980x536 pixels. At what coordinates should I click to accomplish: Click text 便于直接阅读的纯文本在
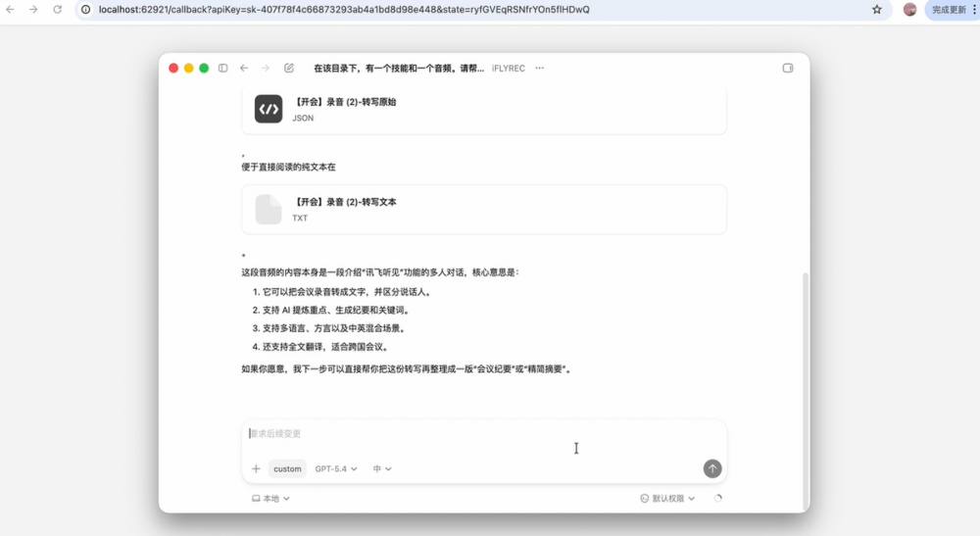pos(289,167)
